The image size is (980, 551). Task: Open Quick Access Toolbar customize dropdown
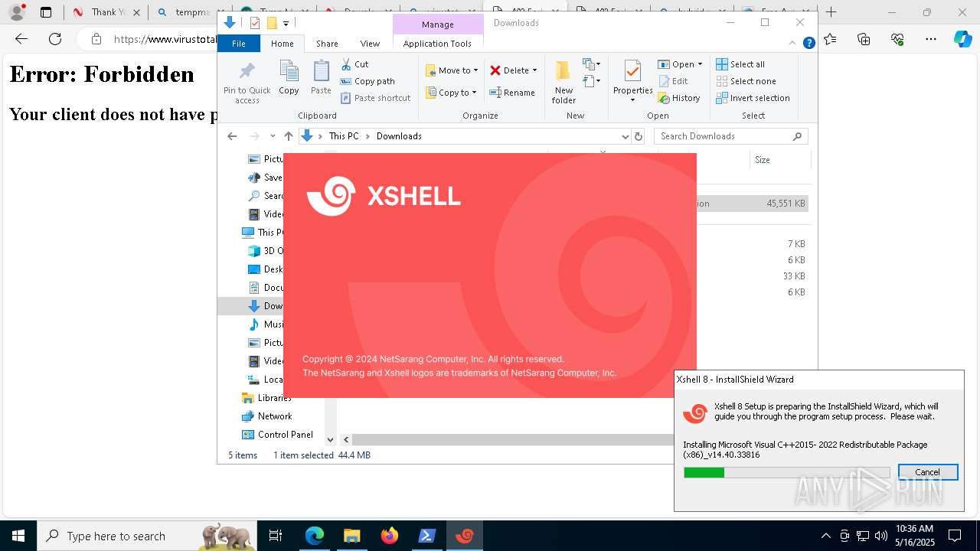286,24
